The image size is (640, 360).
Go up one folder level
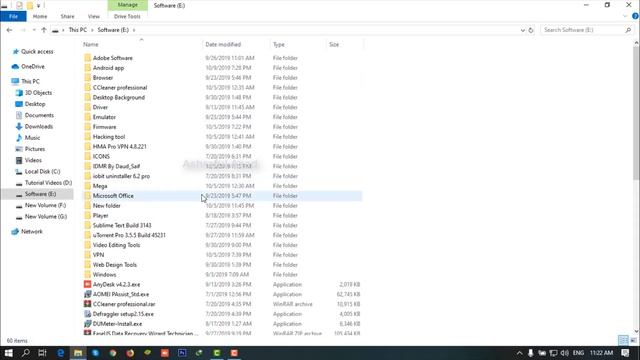[x=44, y=30]
